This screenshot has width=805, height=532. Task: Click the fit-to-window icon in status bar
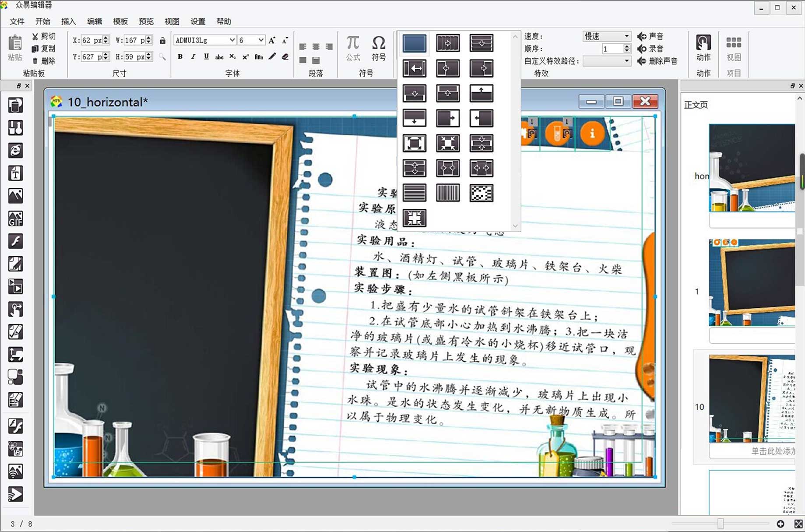[798, 524]
